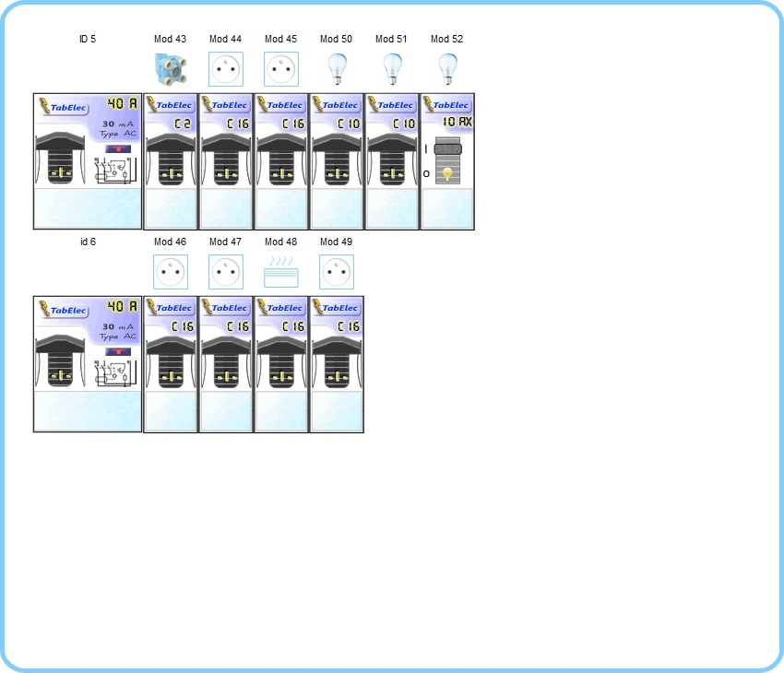This screenshot has width=784, height=673.
Task: Click the TabElec logo on ID 5 module
Action: (x=64, y=106)
